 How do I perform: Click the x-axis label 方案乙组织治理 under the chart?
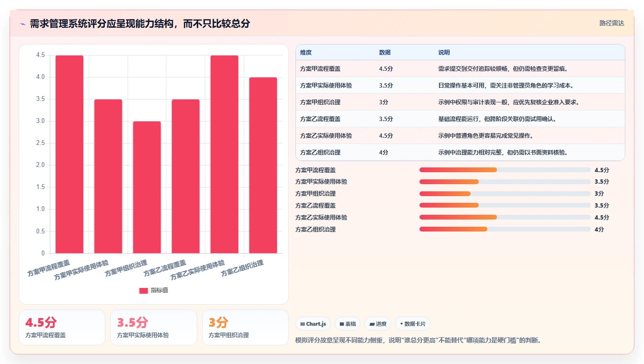coord(243,268)
